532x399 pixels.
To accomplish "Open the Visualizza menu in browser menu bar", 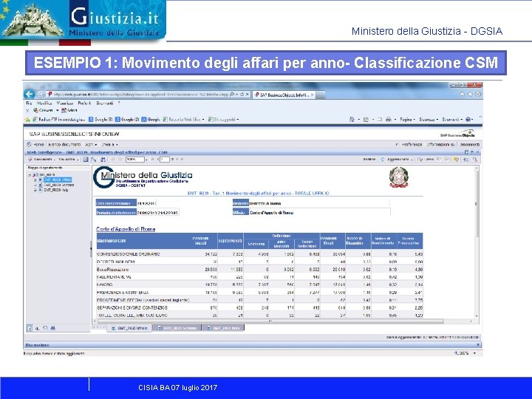I will pyautogui.click(x=65, y=103).
